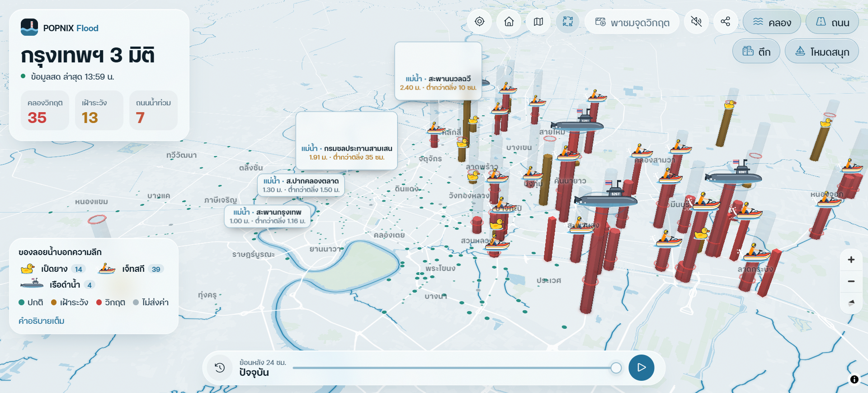Click the locate-me target icon
Viewport: 868px width, 393px height.
pyautogui.click(x=480, y=22)
